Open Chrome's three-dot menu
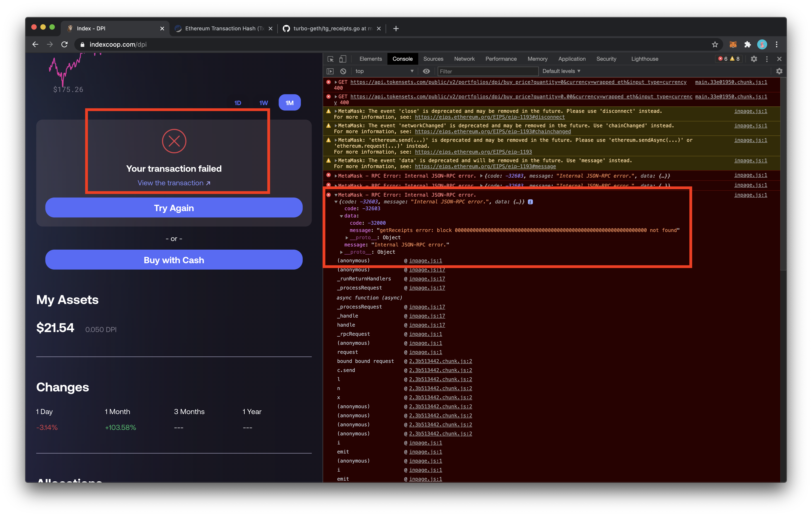The width and height of the screenshot is (812, 516). point(776,44)
